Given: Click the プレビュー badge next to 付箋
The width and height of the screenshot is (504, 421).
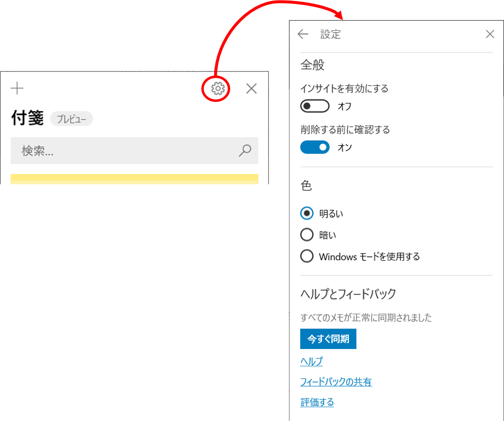Looking at the screenshot, I should 72,119.
